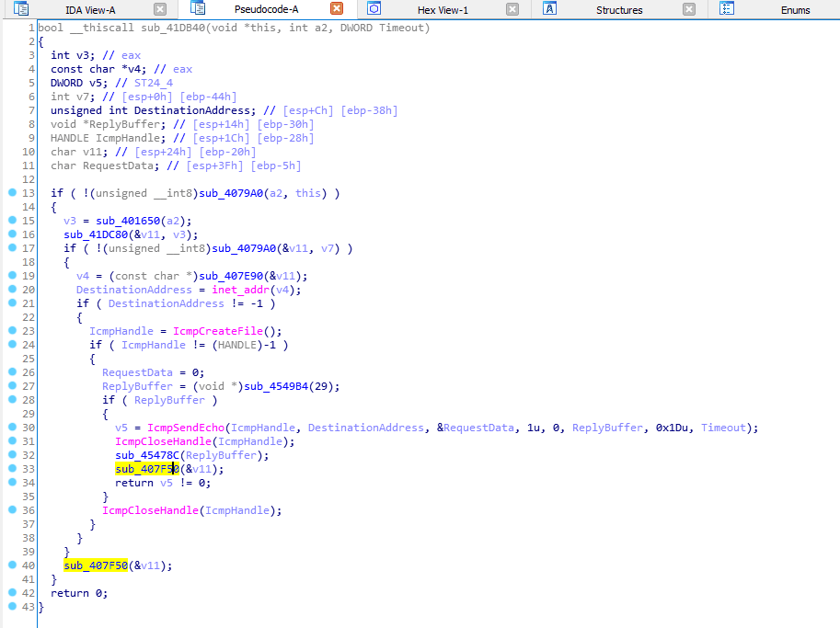The height and width of the screenshot is (628, 840).
Task: Click the ST24_4 comment on line 5
Action: (154, 83)
